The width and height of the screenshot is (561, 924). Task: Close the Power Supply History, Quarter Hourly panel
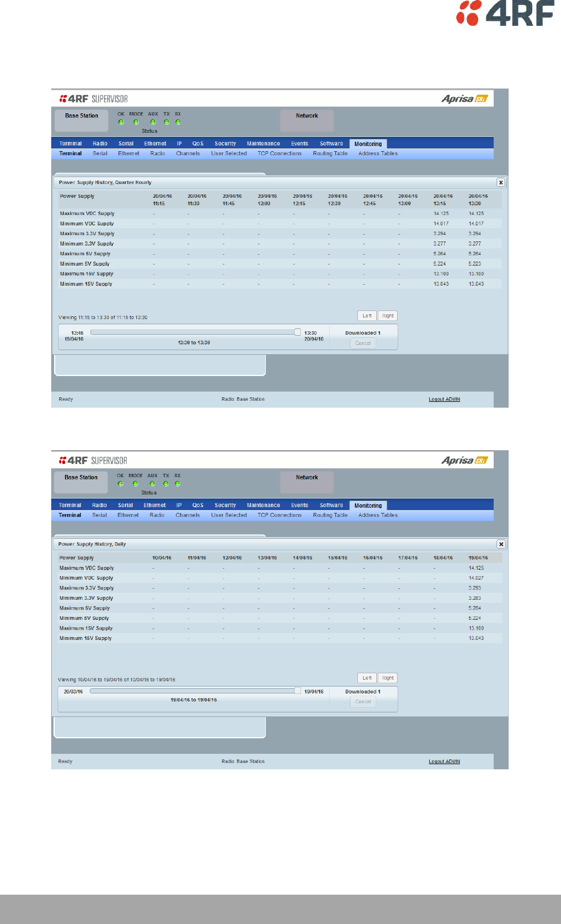pos(501,182)
